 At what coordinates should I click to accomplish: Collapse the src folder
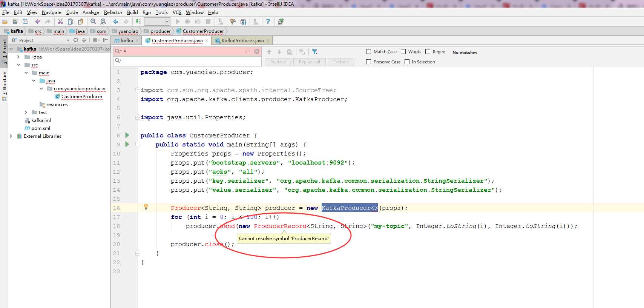(x=18, y=65)
